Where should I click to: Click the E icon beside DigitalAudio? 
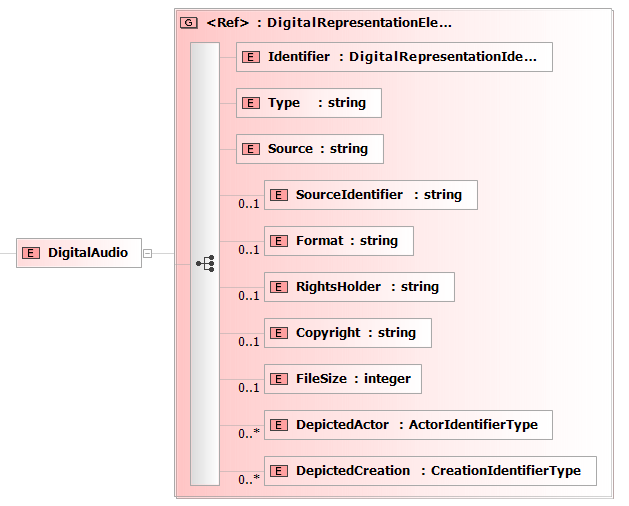tap(31, 253)
